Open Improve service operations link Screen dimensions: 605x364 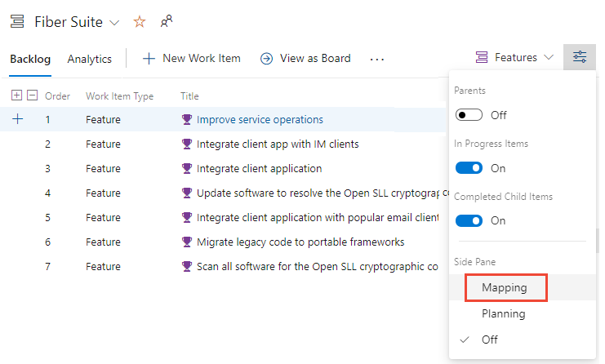pyautogui.click(x=260, y=119)
